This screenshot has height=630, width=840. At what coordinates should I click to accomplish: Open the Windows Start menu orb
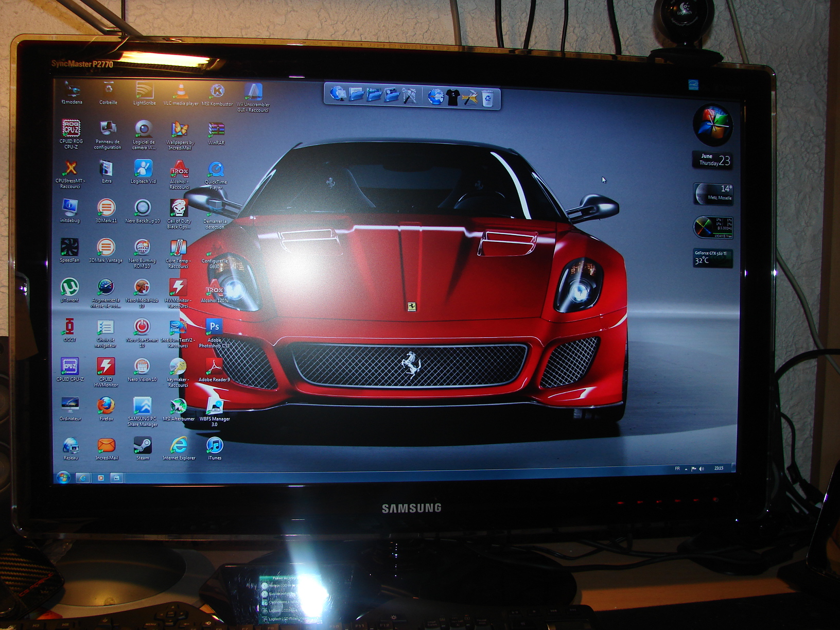tap(63, 478)
